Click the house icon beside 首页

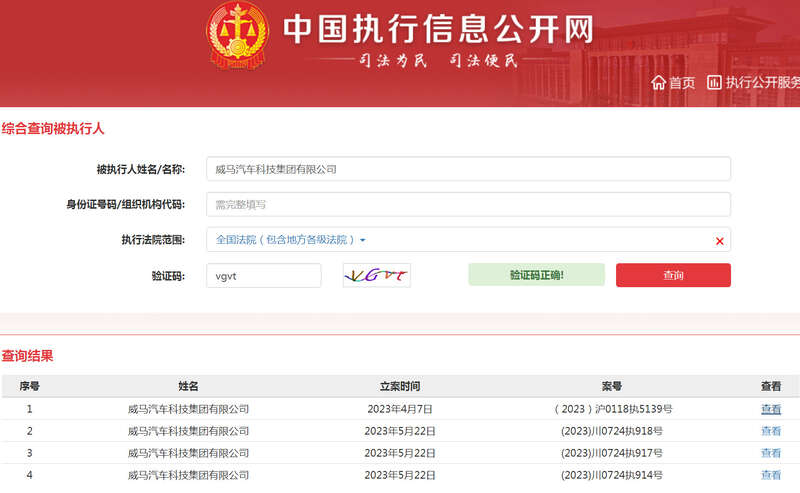[659, 82]
